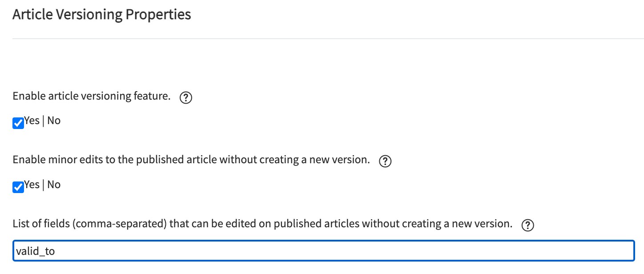Click question mark next to versioning feature label

coord(186,98)
